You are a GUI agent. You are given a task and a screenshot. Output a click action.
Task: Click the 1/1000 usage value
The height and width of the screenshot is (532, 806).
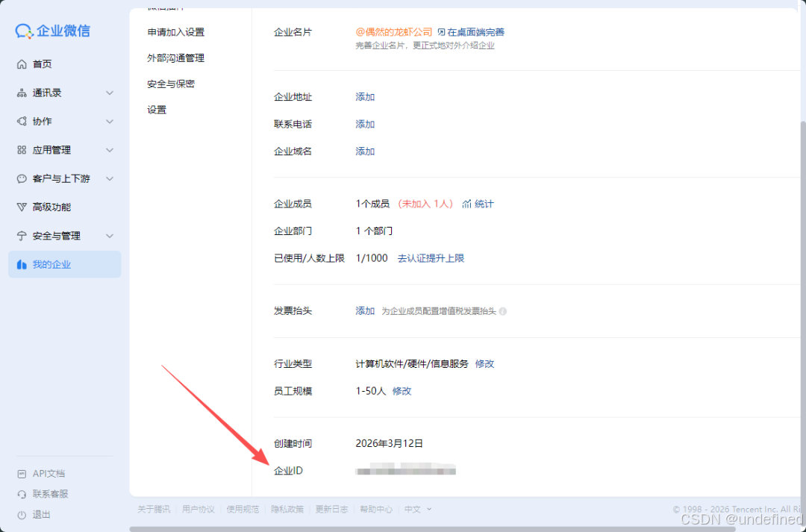(x=372, y=259)
